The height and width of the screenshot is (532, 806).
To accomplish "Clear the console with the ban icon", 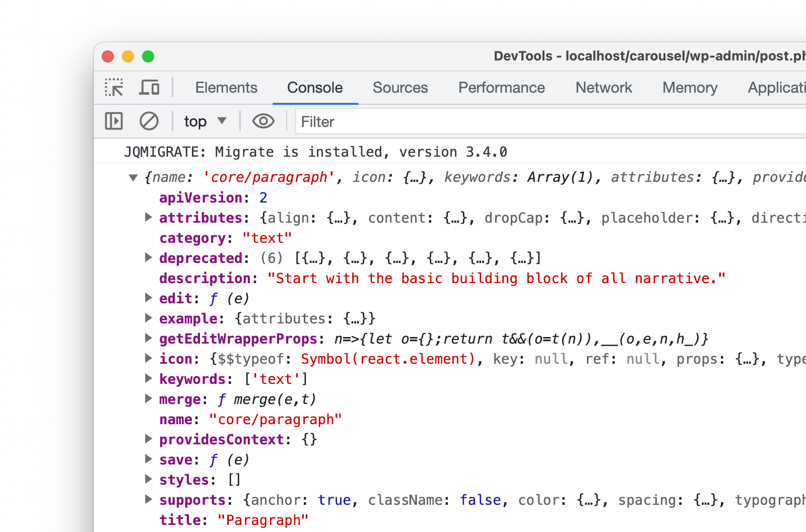I will click(149, 121).
